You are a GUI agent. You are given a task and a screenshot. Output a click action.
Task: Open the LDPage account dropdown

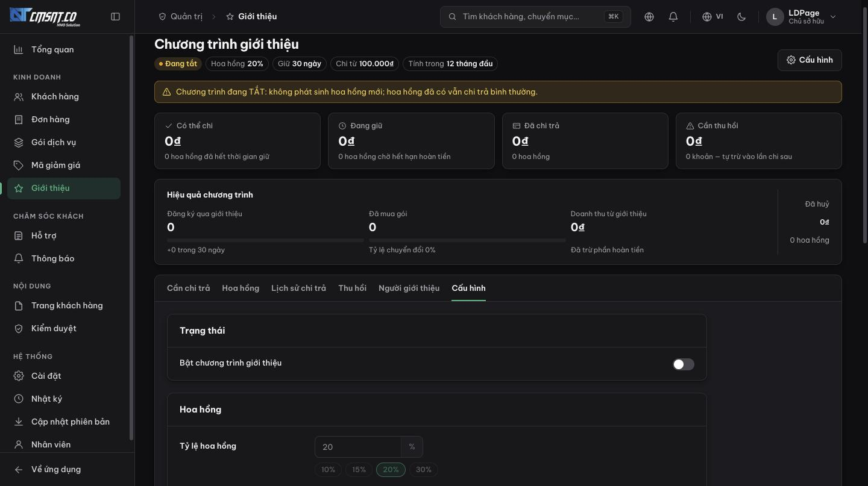click(802, 17)
